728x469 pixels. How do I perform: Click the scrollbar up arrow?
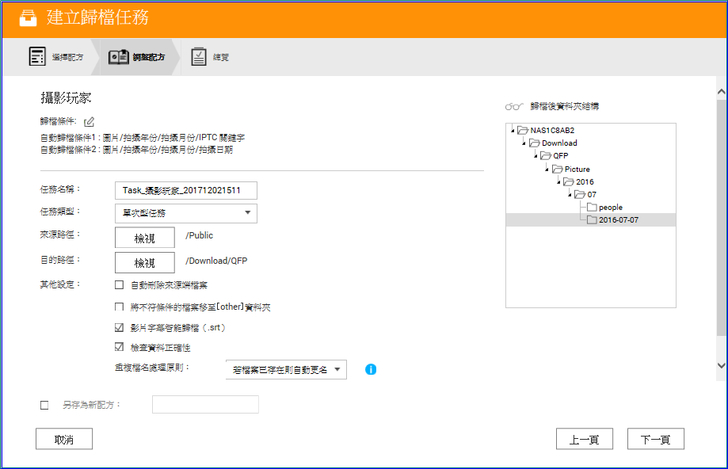pyautogui.click(x=722, y=92)
